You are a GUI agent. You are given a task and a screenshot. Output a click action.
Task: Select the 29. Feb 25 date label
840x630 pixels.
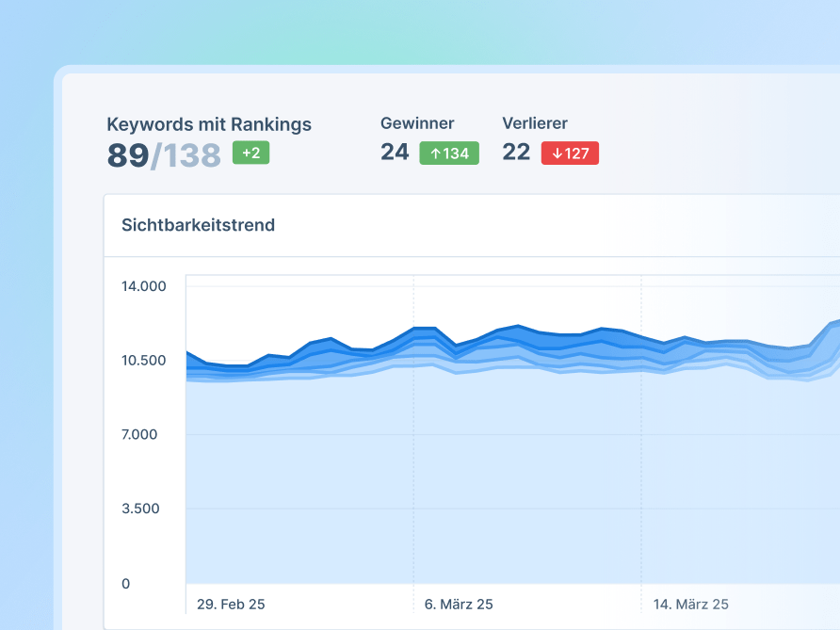pyautogui.click(x=231, y=605)
